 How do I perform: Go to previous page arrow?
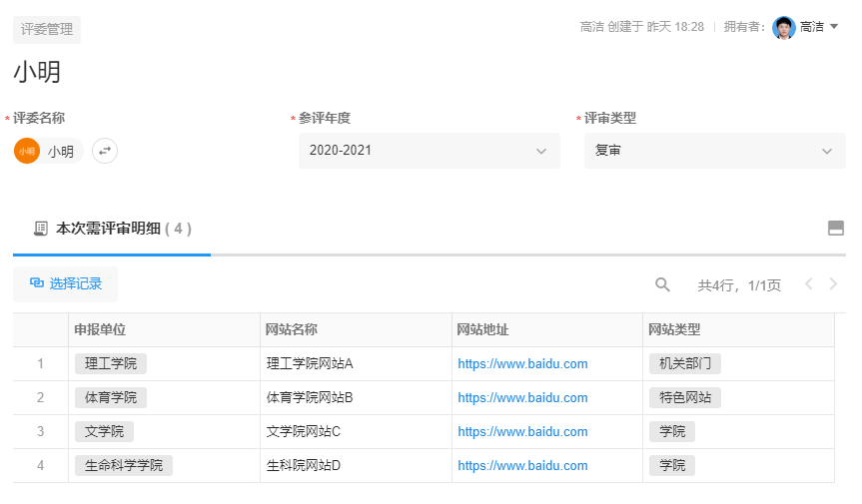[809, 284]
